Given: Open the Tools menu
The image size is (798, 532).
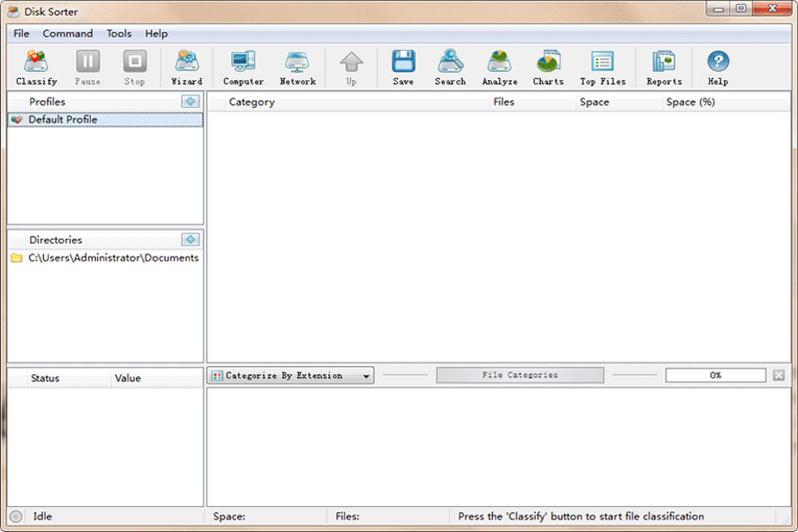Looking at the screenshot, I should (118, 33).
